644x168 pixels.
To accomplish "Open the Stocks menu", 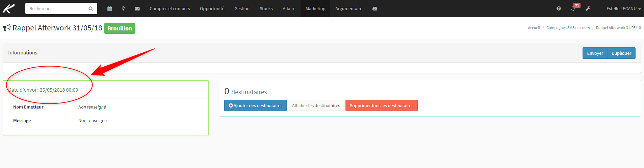I will 266,8.
